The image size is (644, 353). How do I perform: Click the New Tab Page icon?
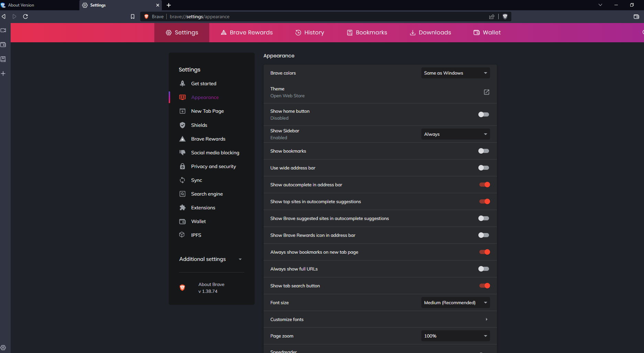point(182,111)
